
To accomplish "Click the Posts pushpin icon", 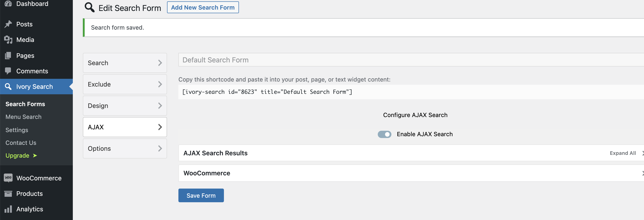I will (x=8, y=24).
